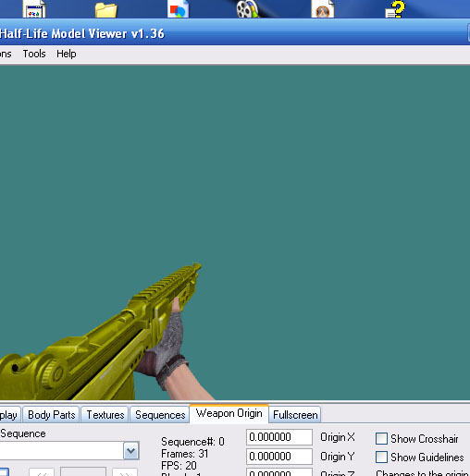Expand the Sequence dropdown list
Image resolution: width=470 pixels, height=476 pixels.
[x=131, y=451]
